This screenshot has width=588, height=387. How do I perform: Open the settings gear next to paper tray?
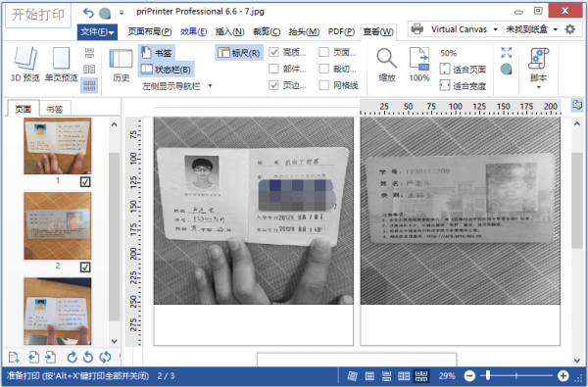point(570,28)
